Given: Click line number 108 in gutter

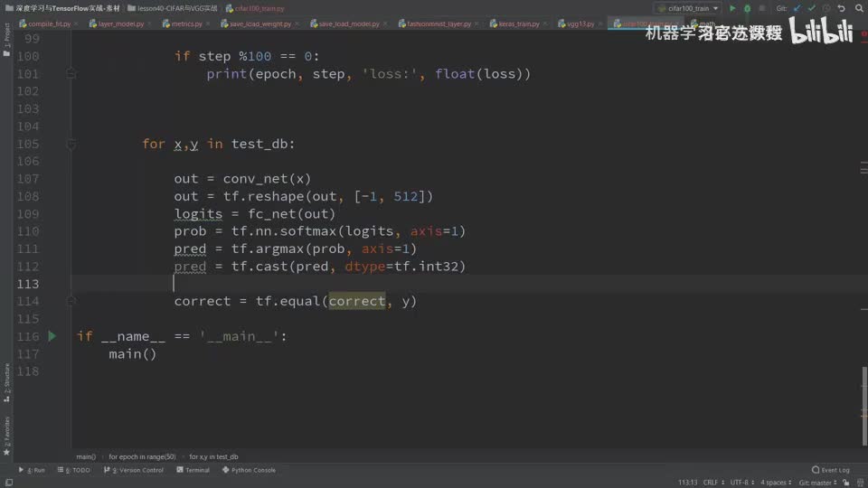Looking at the screenshot, I should tap(28, 196).
